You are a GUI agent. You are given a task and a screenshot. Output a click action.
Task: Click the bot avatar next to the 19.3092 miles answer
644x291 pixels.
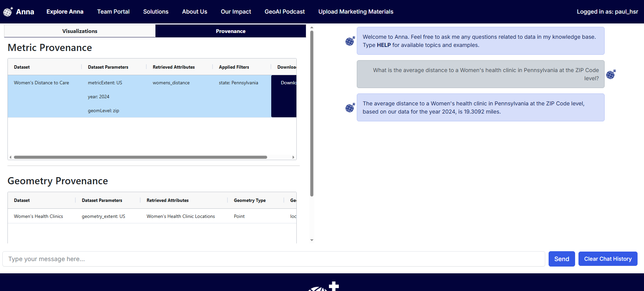point(350,108)
